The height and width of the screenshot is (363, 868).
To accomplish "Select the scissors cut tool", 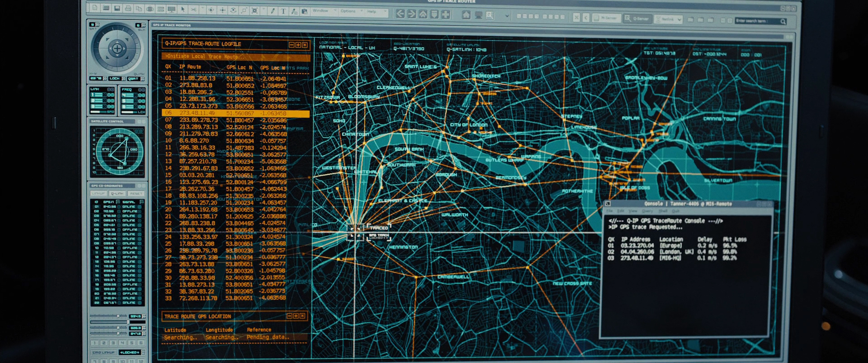I will point(193,10).
